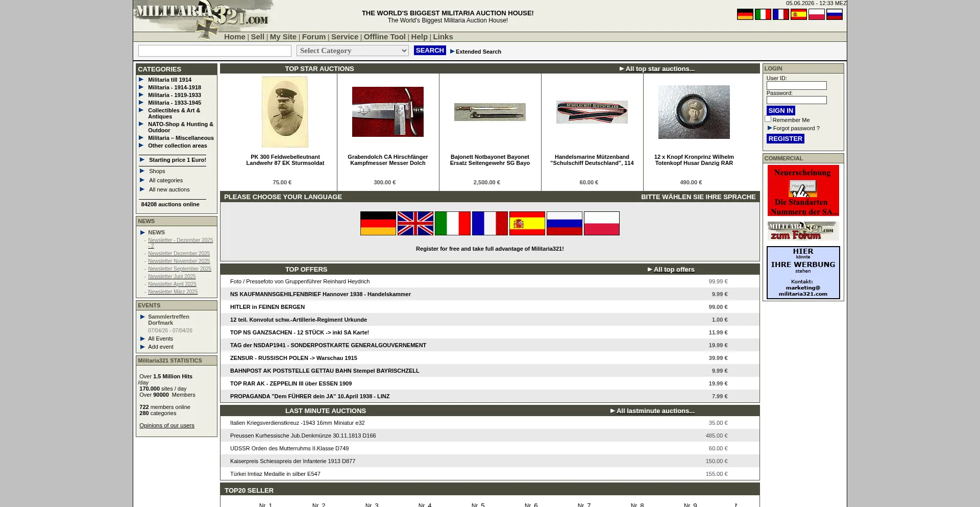View Bajonett Notbayonet auction thumbnail
Viewport: 980px width, 507px height.
[x=489, y=112]
